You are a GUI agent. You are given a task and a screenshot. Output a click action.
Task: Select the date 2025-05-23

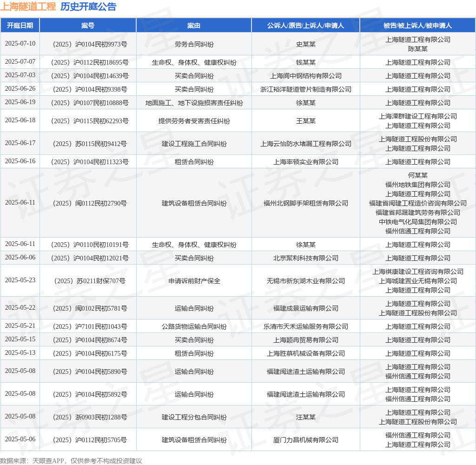coord(20,280)
